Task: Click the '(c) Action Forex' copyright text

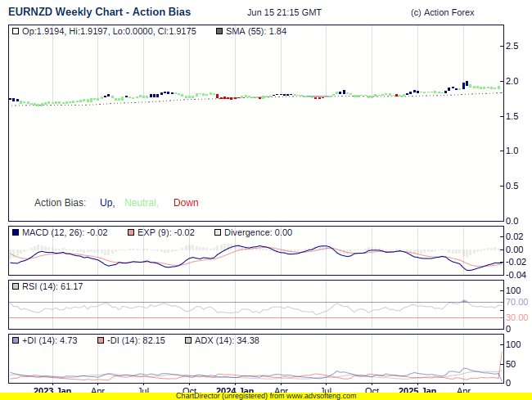Action: tap(442, 13)
